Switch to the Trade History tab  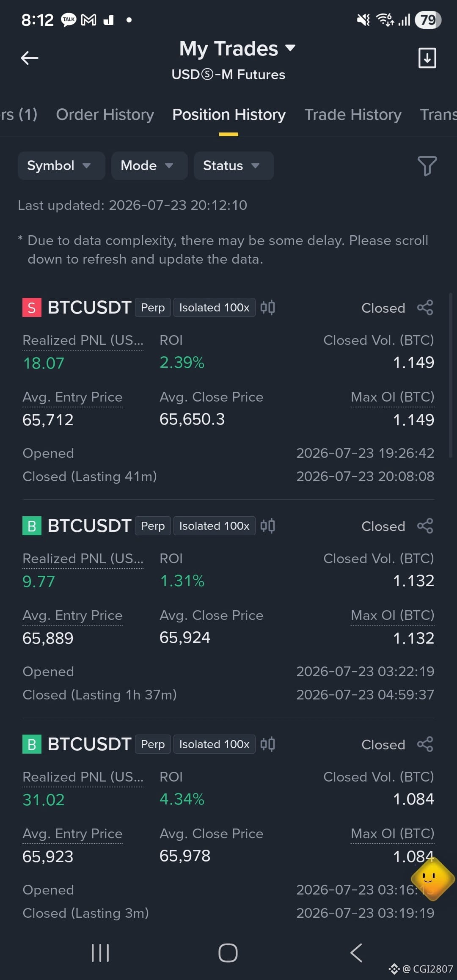tap(353, 115)
